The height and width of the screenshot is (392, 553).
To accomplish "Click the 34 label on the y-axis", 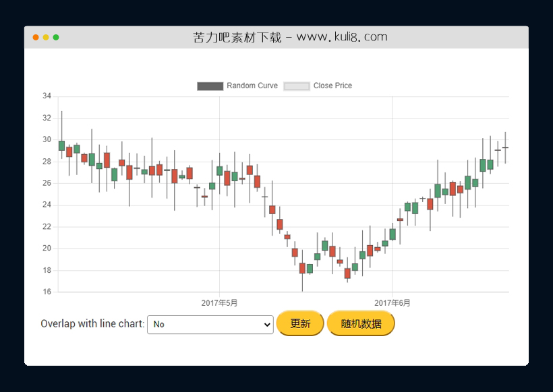I will tap(47, 96).
